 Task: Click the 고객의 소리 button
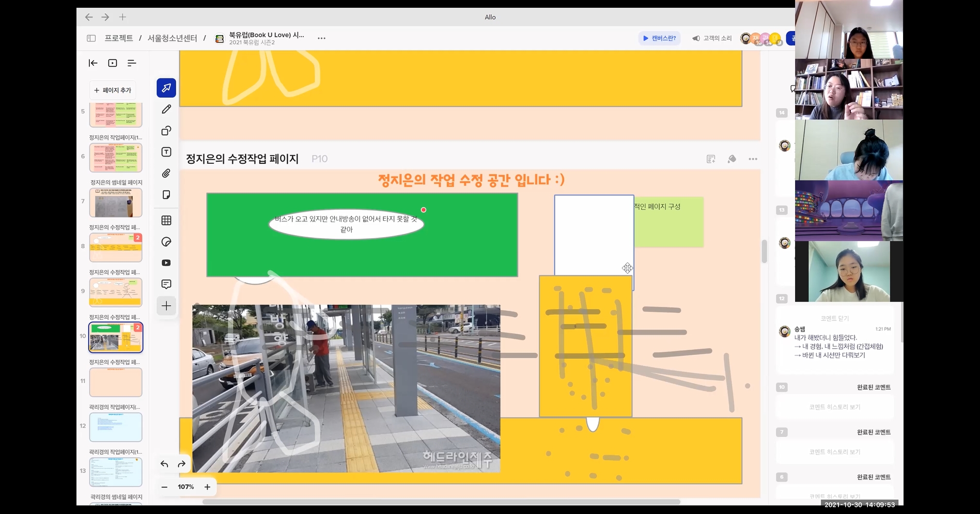pyautogui.click(x=712, y=38)
